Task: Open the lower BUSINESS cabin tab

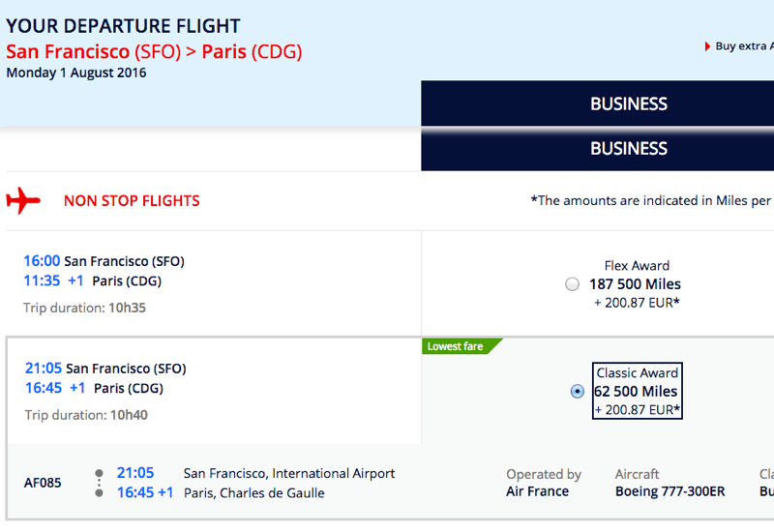Action: click(x=597, y=149)
